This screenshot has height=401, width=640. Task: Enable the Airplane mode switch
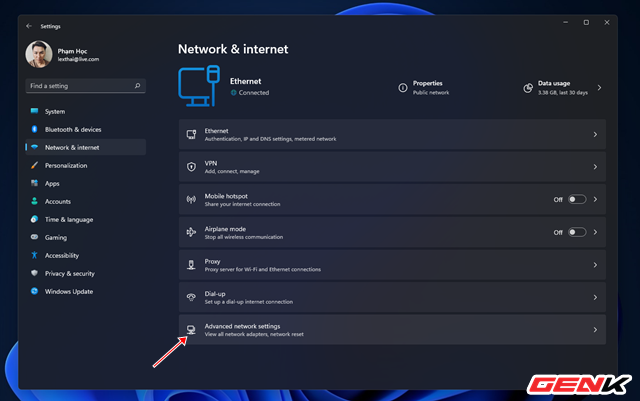coord(577,232)
